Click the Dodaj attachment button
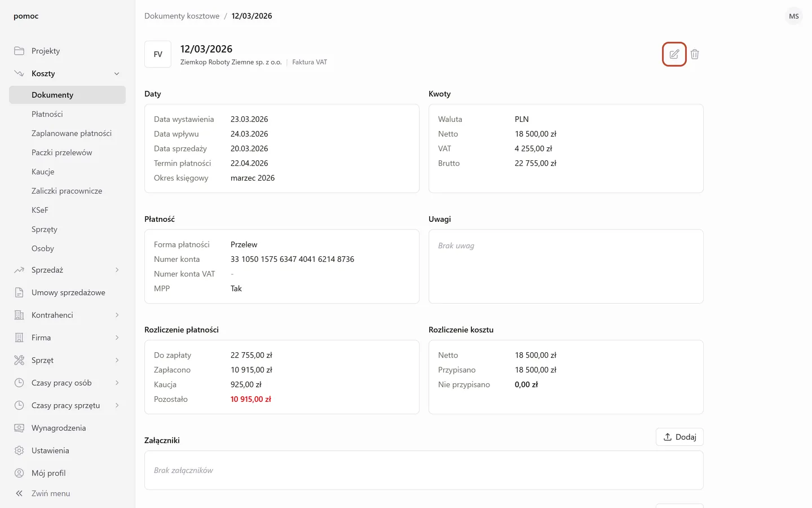Viewport: 812px width, 508px height. [x=679, y=437]
